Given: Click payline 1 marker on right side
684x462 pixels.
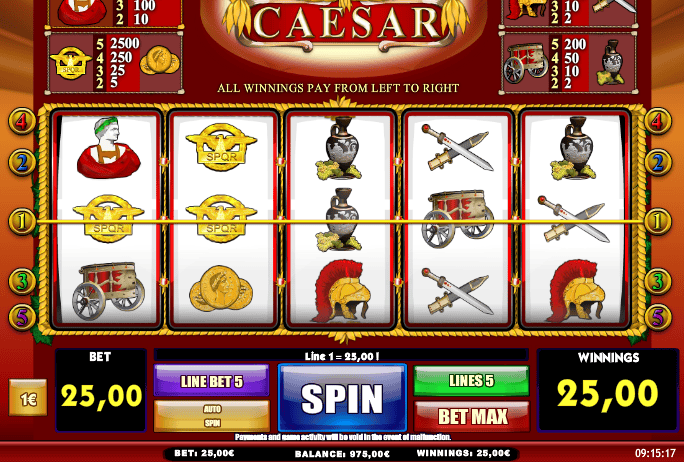Looking at the screenshot, I should pos(658,222).
